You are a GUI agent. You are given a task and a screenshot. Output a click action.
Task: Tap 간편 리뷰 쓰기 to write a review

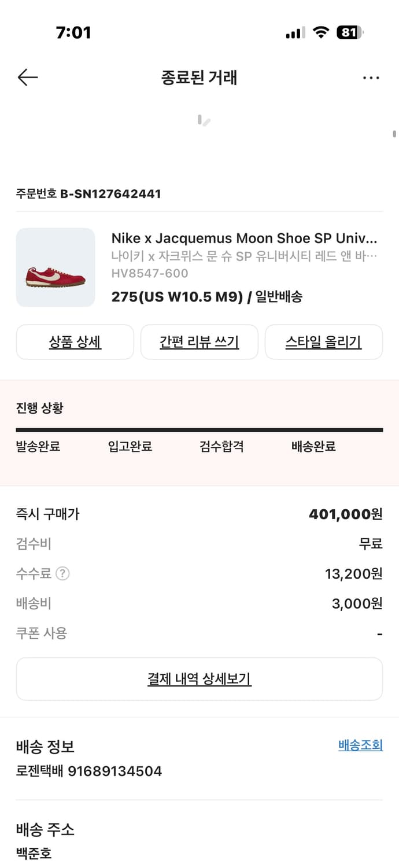pos(199,342)
